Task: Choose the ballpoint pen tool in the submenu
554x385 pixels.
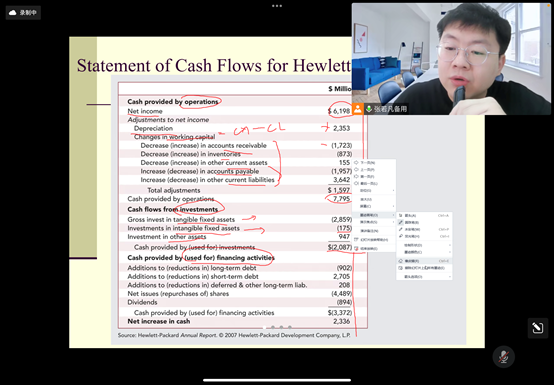Action: [424, 223]
